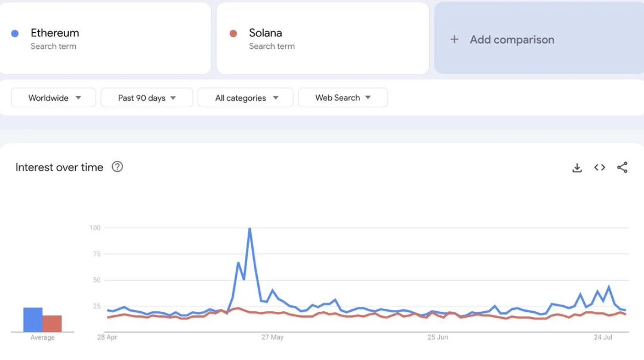Share the Interest over time chart
Image resolution: width=644 pixels, height=360 pixels.
coord(622,167)
